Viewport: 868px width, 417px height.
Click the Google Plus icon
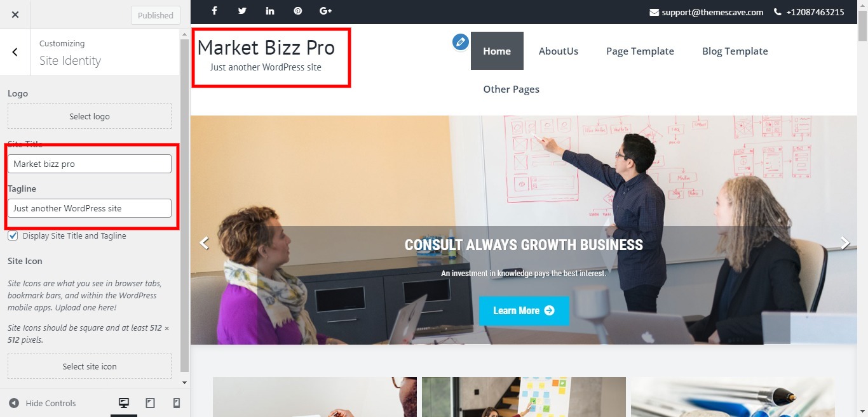coord(326,11)
